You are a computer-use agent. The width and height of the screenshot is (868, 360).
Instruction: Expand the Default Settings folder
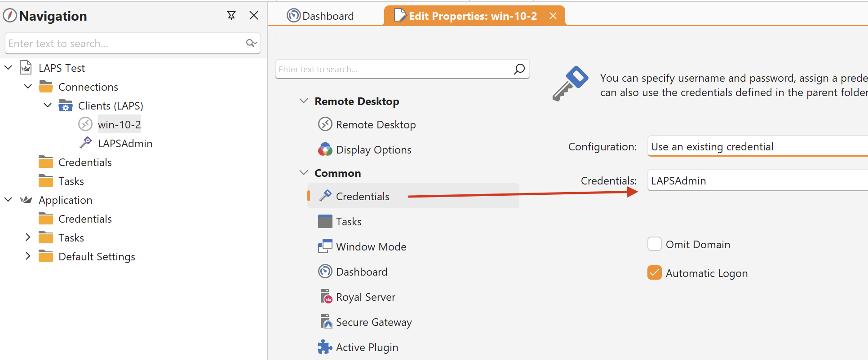tap(28, 256)
